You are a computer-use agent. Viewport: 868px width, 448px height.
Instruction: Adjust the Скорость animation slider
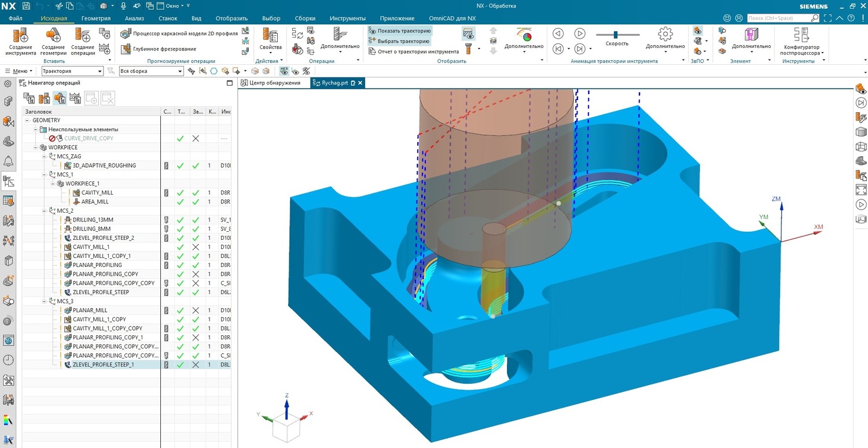pos(616,35)
